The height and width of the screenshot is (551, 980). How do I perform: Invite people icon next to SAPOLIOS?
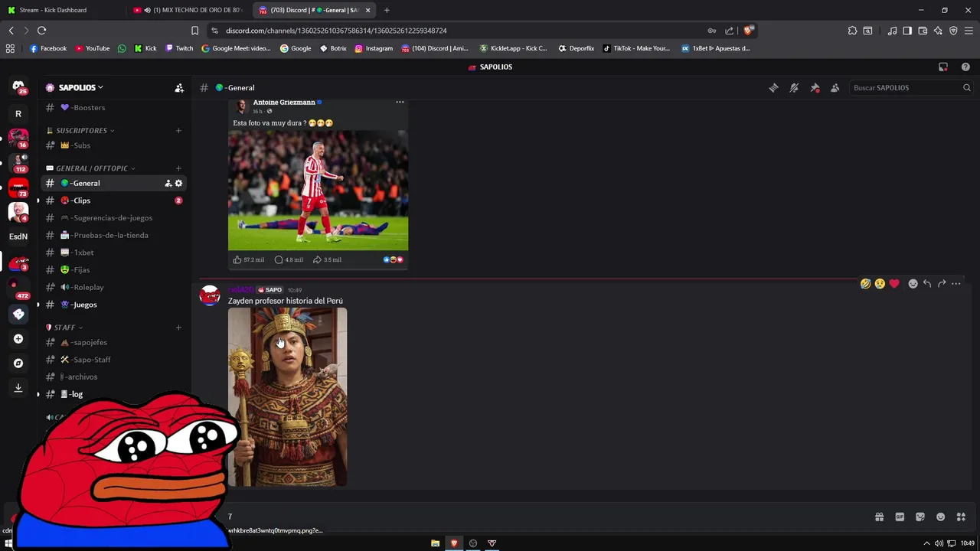tap(179, 88)
